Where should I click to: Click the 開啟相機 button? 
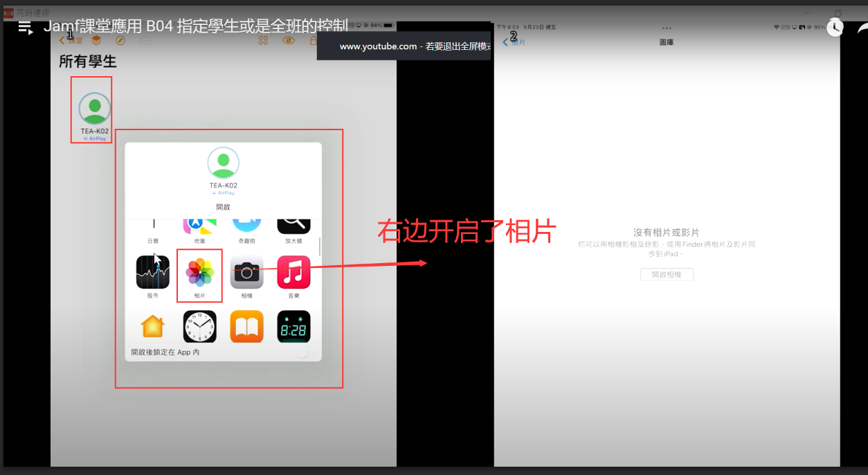(x=667, y=274)
